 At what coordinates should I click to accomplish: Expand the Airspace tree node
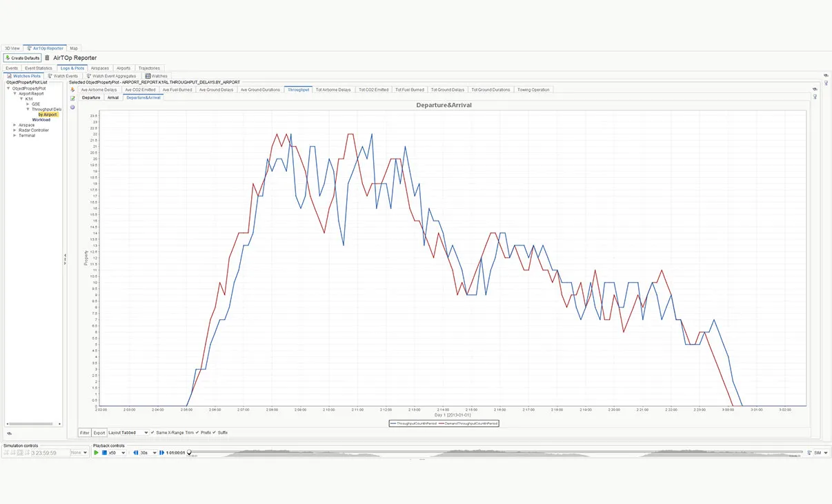coord(15,125)
